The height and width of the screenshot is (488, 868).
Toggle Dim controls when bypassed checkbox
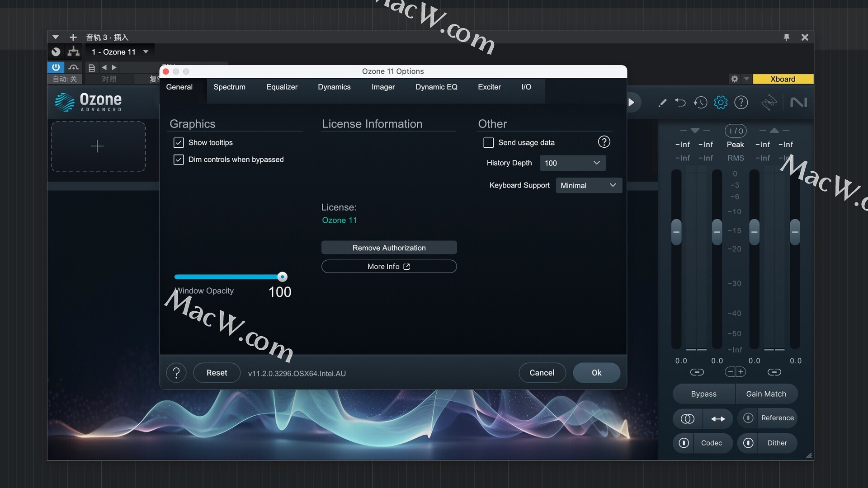click(179, 160)
